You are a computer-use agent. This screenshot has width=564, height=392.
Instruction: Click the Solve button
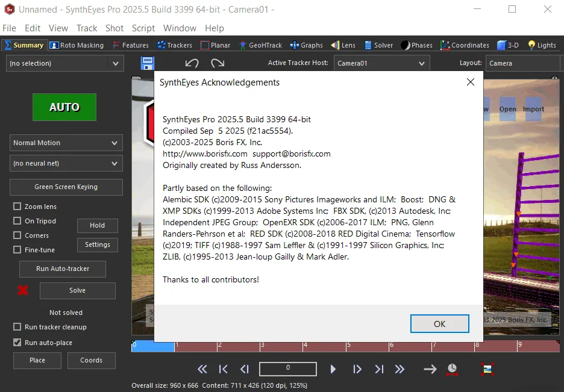point(77,290)
